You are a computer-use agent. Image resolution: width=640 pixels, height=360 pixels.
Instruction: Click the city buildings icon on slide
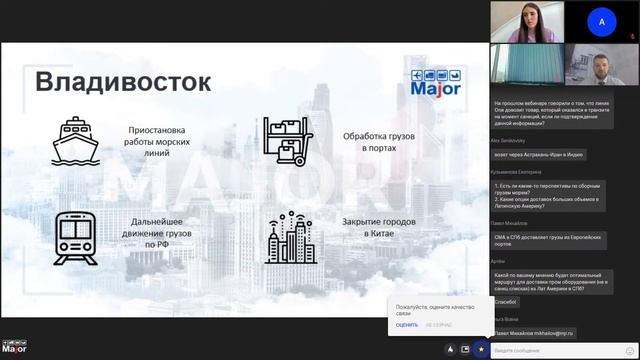(x=291, y=238)
